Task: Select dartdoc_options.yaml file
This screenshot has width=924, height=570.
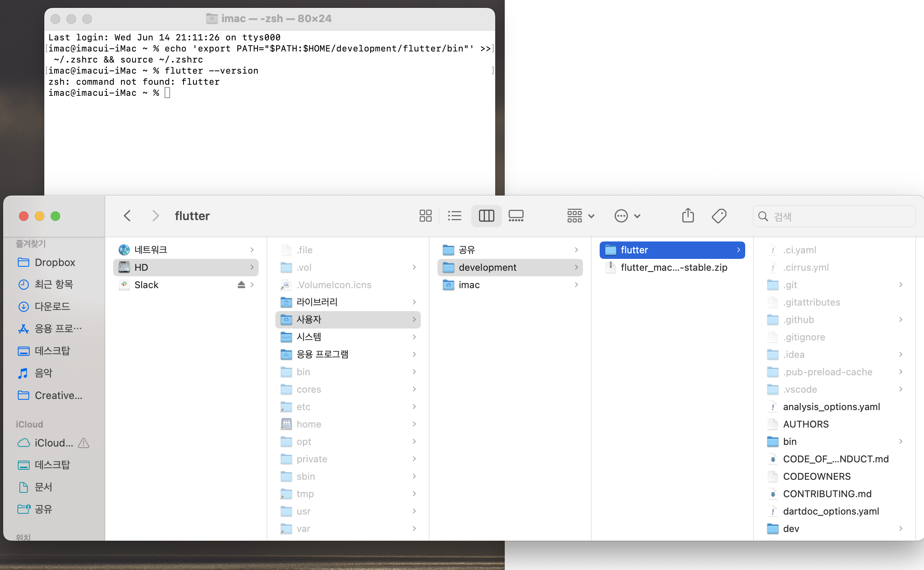Action: (x=835, y=511)
